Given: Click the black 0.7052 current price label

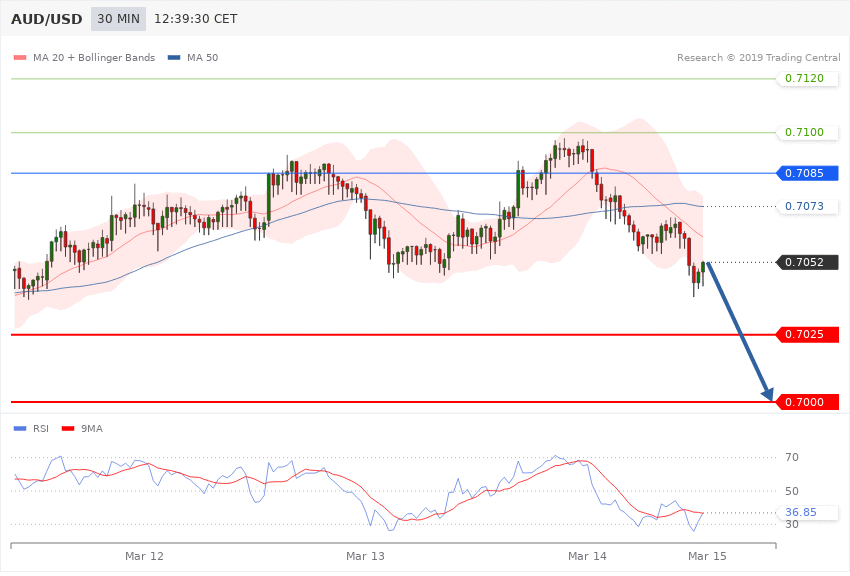Looking at the screenshot, I should 808,262.
